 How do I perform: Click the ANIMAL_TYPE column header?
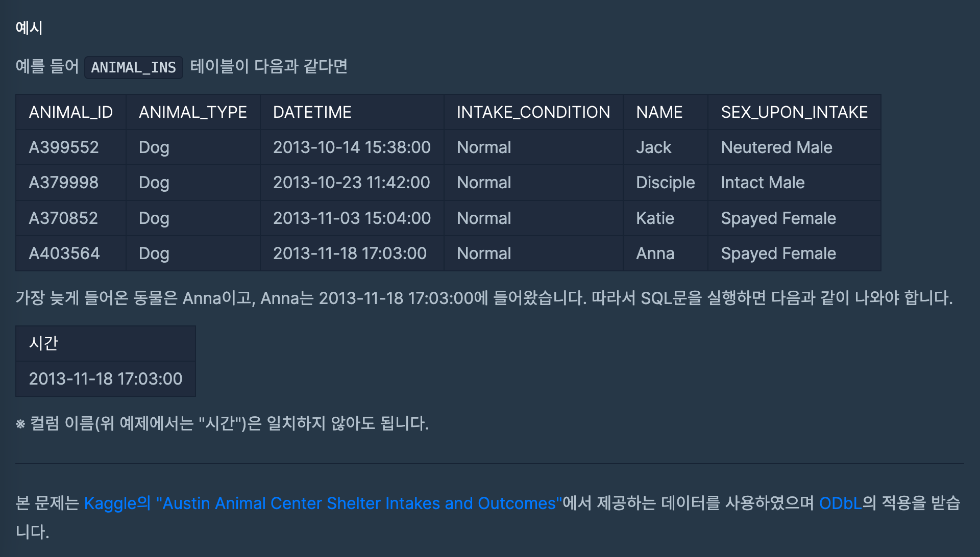pyautogui.click(x=192, y=112)
